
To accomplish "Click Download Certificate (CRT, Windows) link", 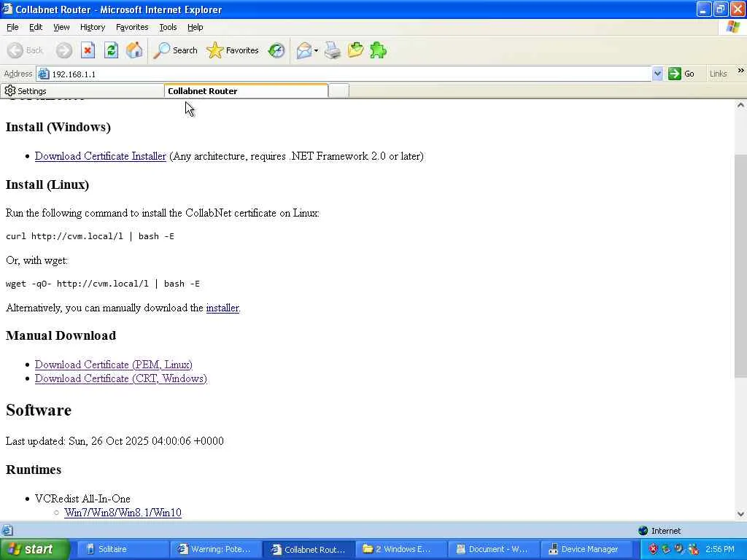I will pyautogui.click(x=121, y=378).
